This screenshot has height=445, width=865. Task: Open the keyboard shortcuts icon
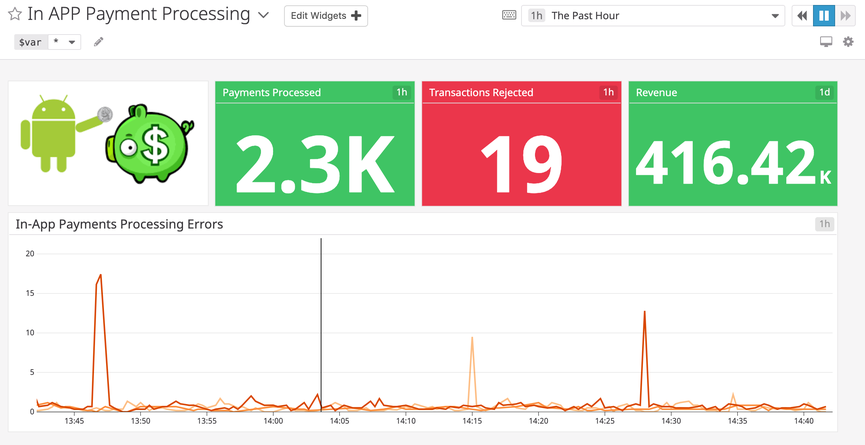pos(509,16)
